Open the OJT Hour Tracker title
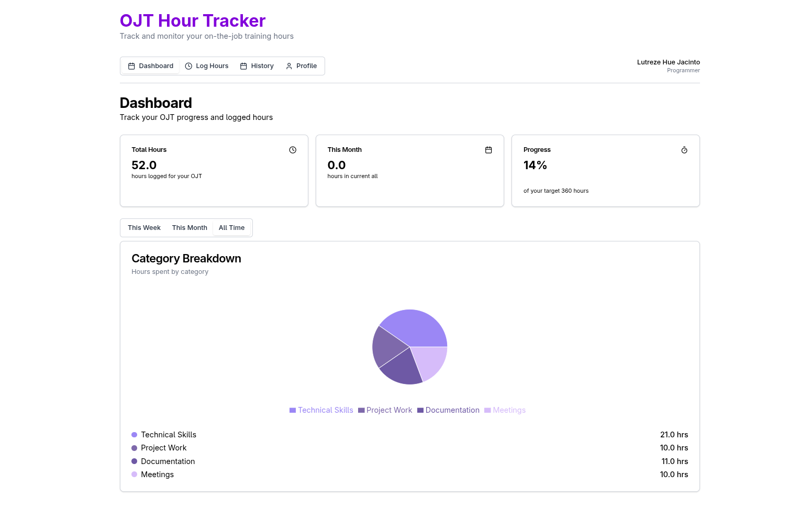The height and width of the screenshot is (507, 812). click(x=193, y=21)
